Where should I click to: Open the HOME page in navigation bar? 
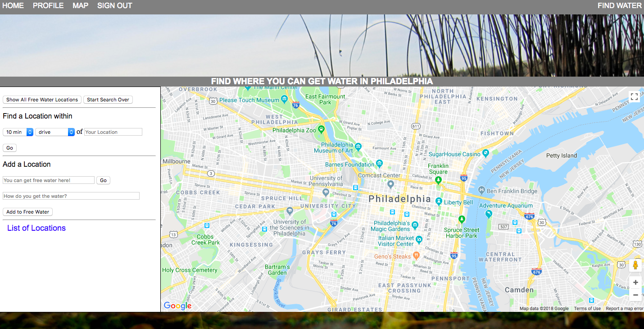(13, 6)
